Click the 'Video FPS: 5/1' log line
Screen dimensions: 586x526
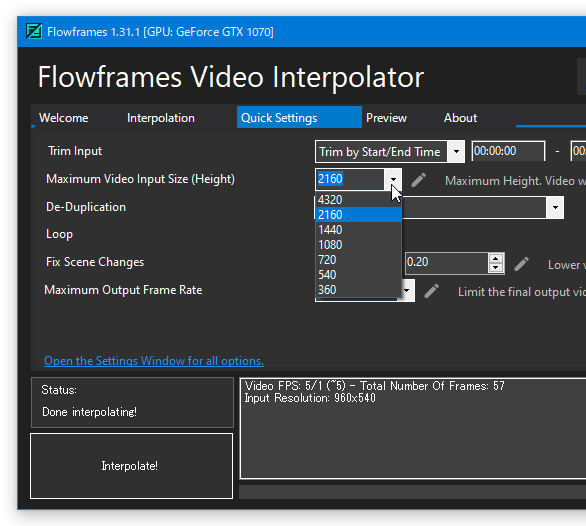374,386
